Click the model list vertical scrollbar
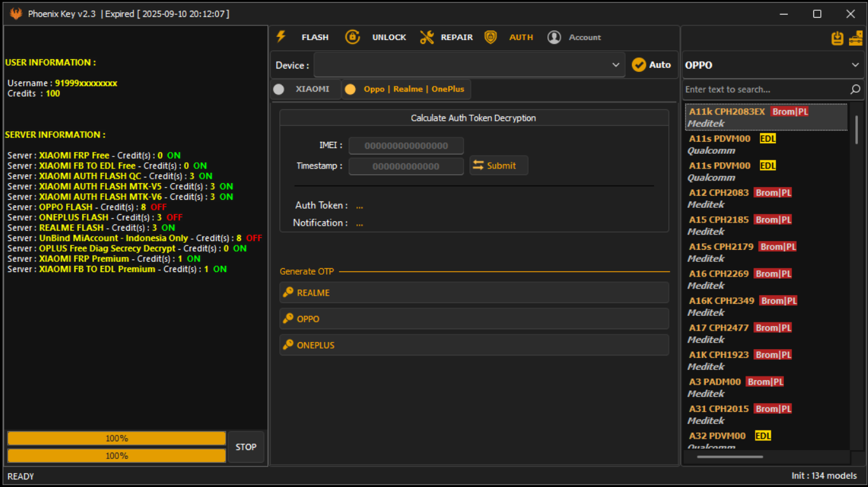Screen dimensions: 868x487 [x=856, y=130]
